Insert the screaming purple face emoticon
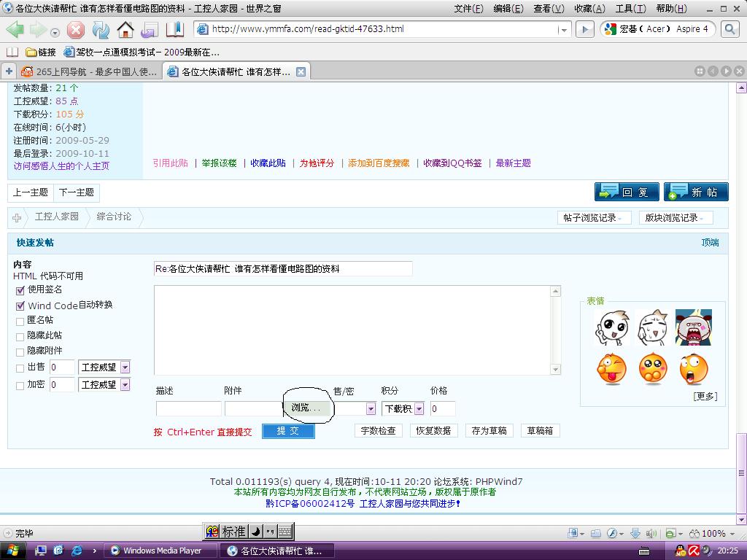 coord(693,327)
